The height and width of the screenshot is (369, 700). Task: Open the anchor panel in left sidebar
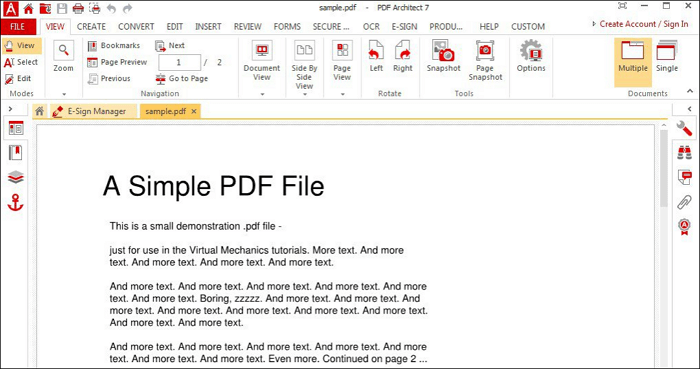[x=16, y=203]
